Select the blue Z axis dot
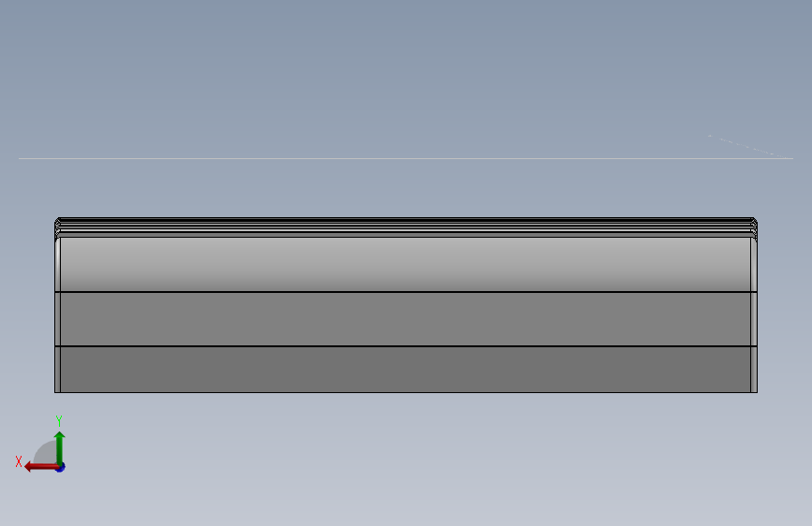Viewport: 812px width, 526px height. point(61,467)
